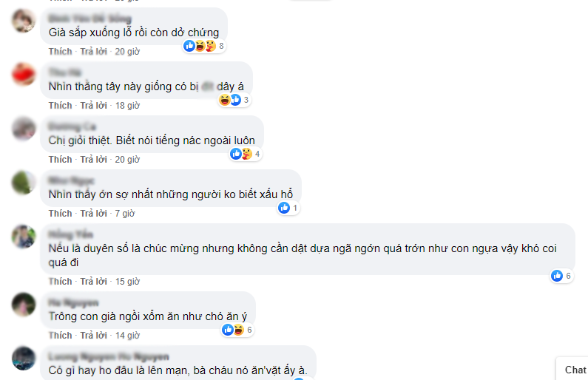Click Trả lời under 'Trông con già' comment
The image size is (588, 380).
(x=93, y=336)
